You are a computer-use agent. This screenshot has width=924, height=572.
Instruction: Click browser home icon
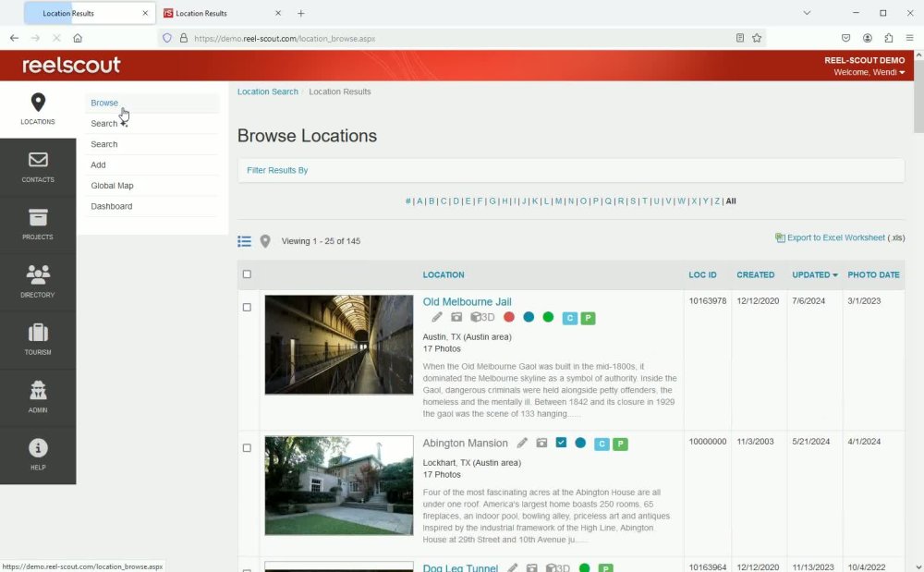(x=78, y=38)
